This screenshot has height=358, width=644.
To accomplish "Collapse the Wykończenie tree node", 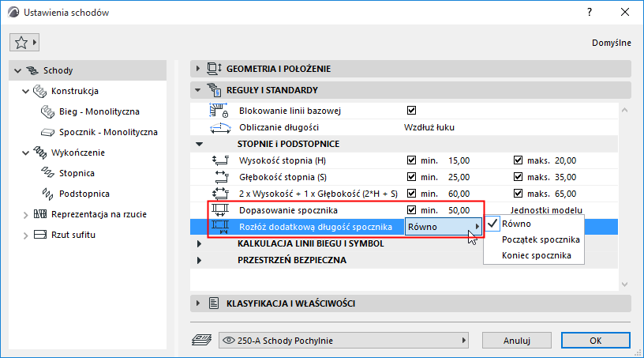I will point(25,153).
